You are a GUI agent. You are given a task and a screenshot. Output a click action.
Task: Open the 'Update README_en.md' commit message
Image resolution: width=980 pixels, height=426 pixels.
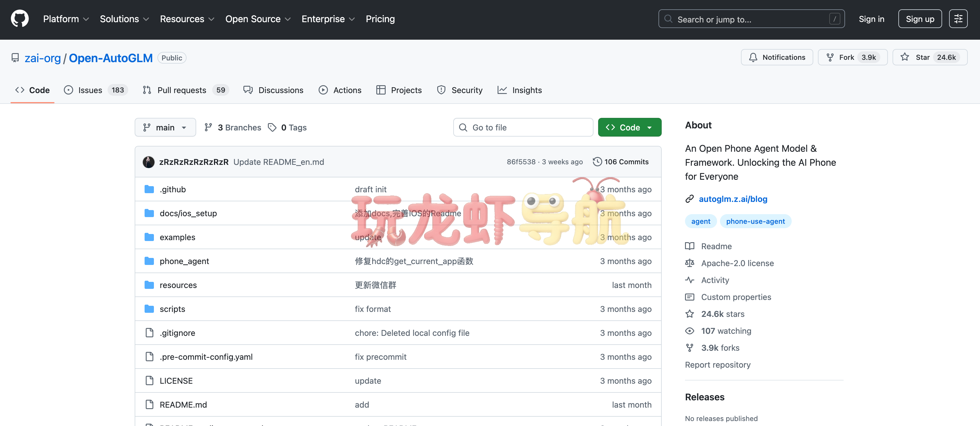coord(278,162)
